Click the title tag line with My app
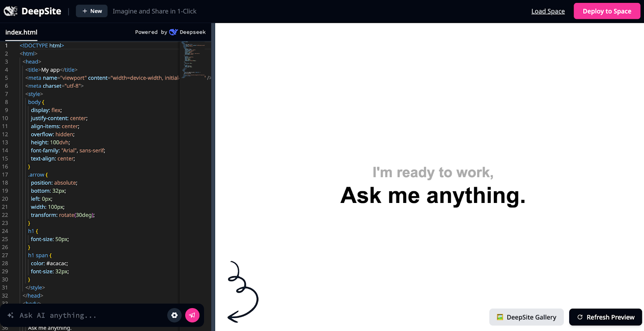Viewport: 644px width, 331px height. pos(51,70)
